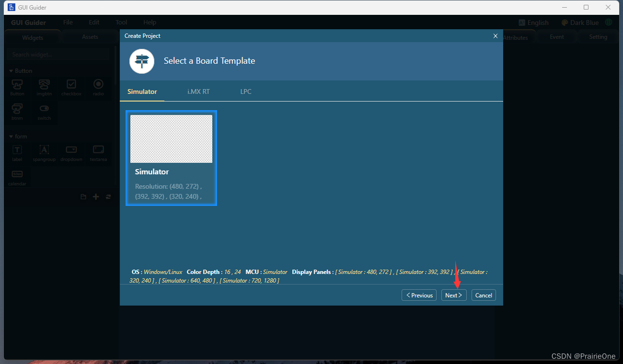Switch to the Assets tab

click(x=90, y=37)
